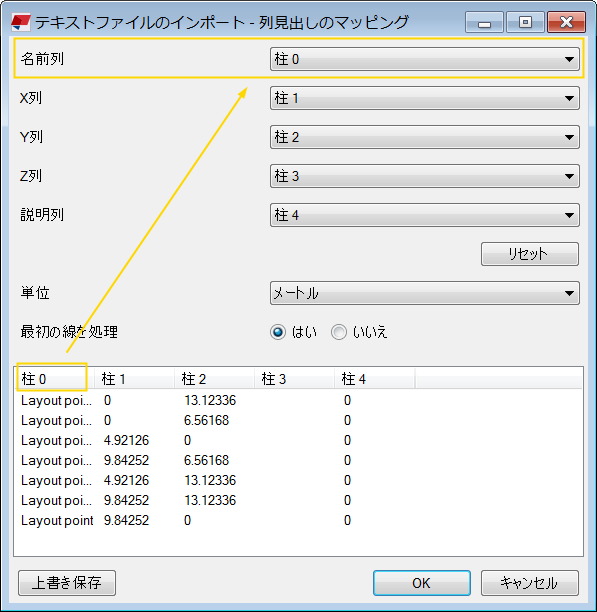This screenshot has height=612, width=597.
Task: Click the 上書き保存 button
Action: click(x=67, y=583)
